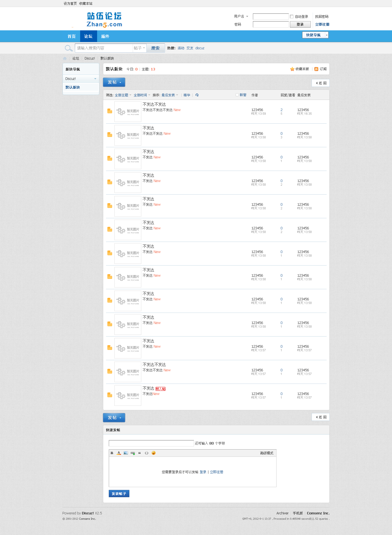Click folder icon of 新人帖 thread
The height and width of the screenshot is (535, 392).
[110, 395]
